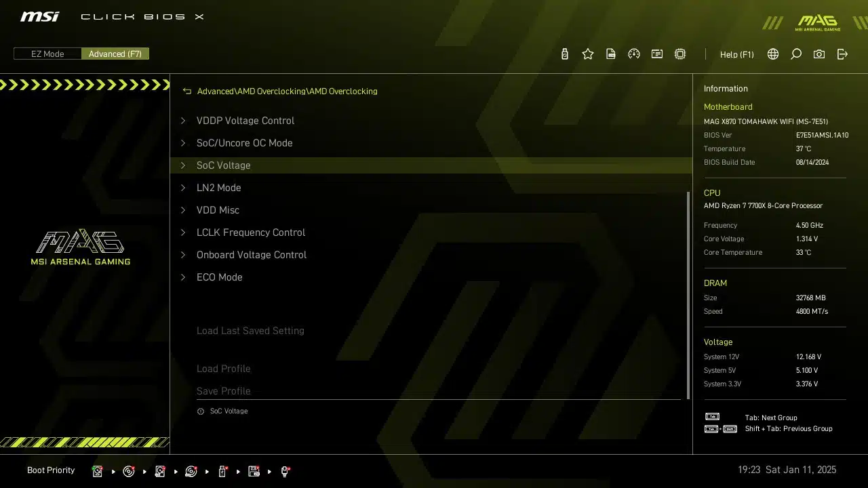The image size is (868, 488).
Task: Expand the VDDP Voltage Control chevron
Action: 183,121
